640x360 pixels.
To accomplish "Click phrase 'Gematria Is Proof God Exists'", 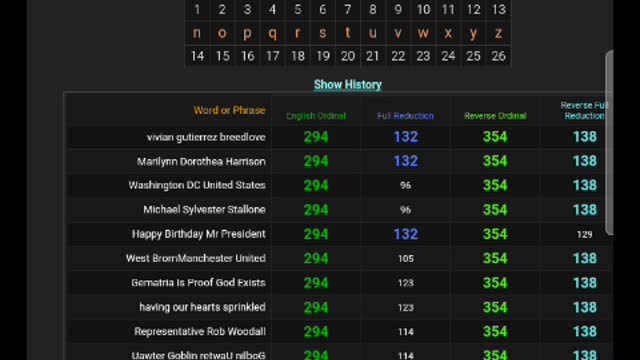I will click(x=198, y=282).
